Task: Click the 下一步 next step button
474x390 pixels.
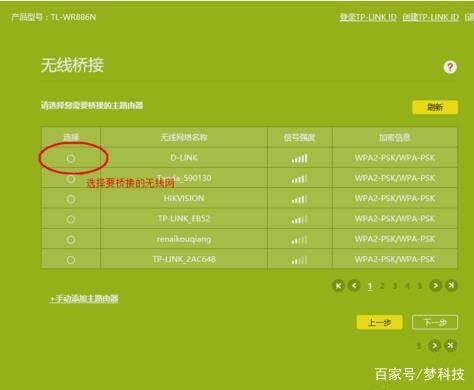Action: pos(435,322)
